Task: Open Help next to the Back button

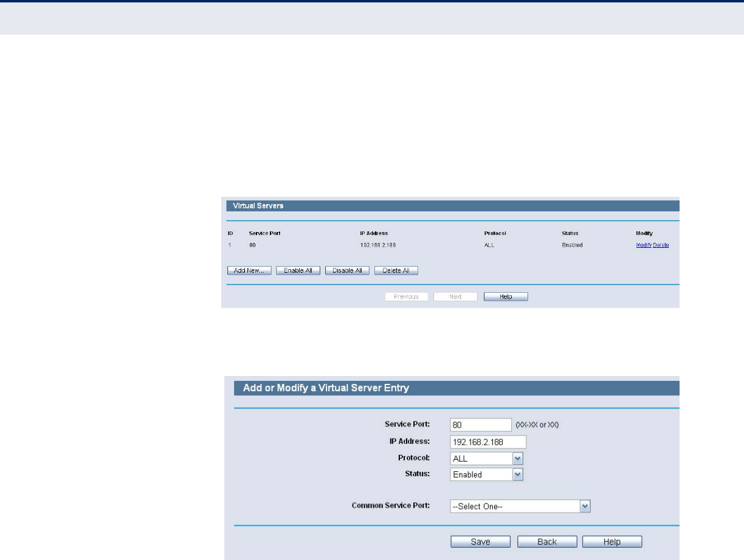Action: [612, 542]
